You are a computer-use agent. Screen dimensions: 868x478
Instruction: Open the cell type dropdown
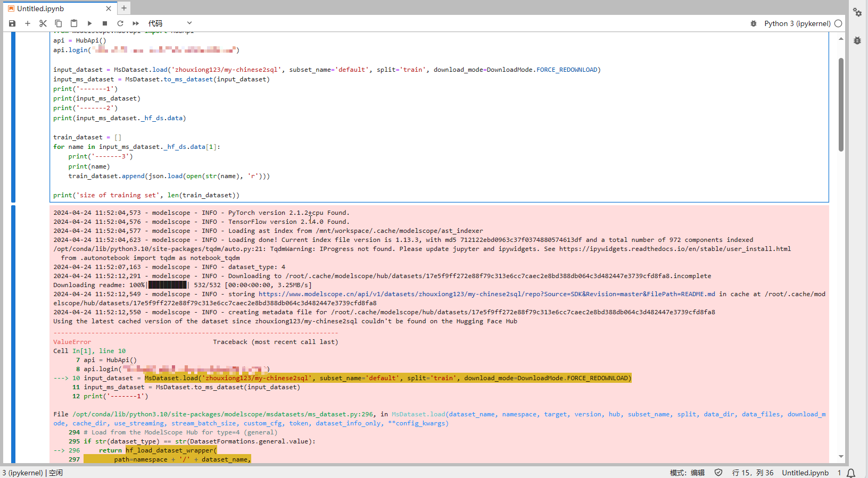pos(170,23)
